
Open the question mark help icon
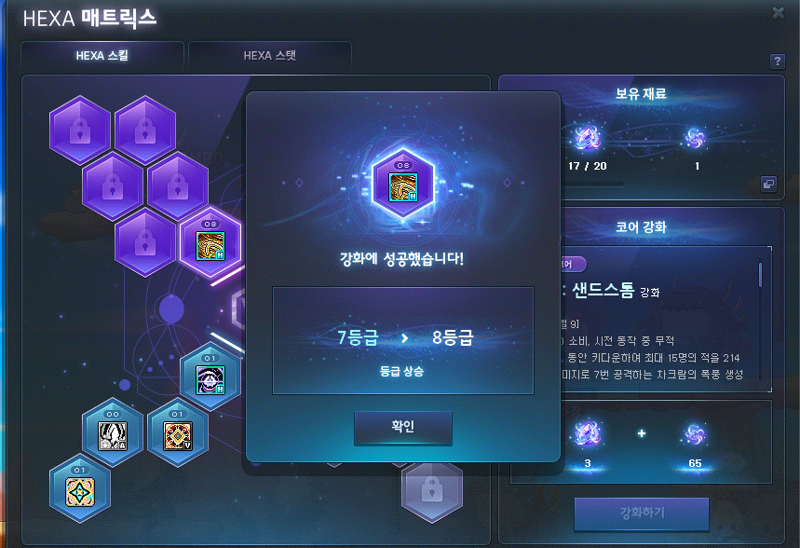[777, 62]
